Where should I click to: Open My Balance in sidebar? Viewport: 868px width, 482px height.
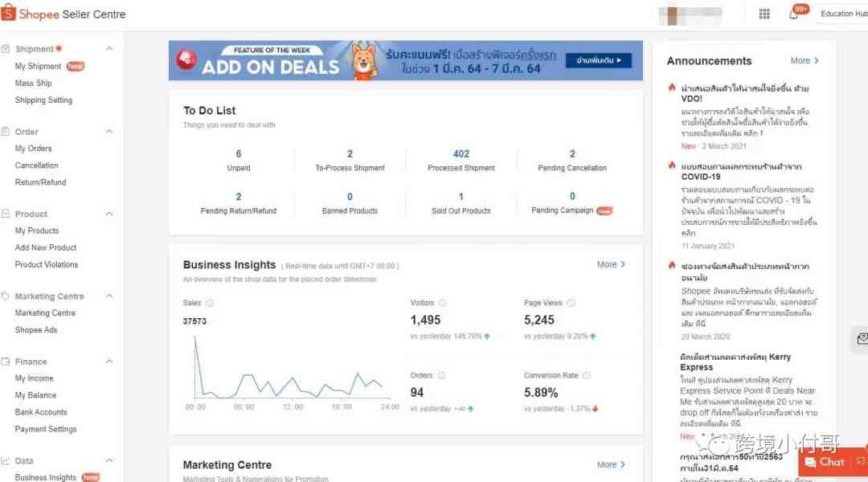pyautogui.click(x=35, y=395)
